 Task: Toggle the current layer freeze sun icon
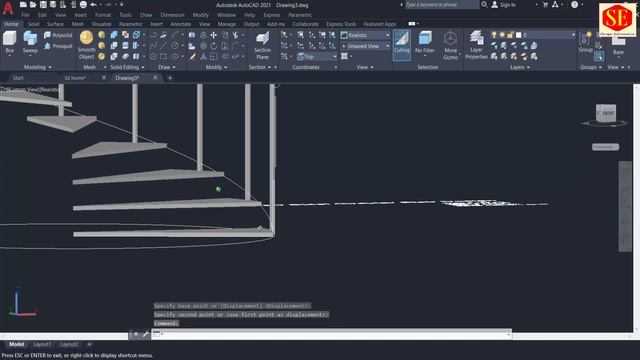pos(502,36)
